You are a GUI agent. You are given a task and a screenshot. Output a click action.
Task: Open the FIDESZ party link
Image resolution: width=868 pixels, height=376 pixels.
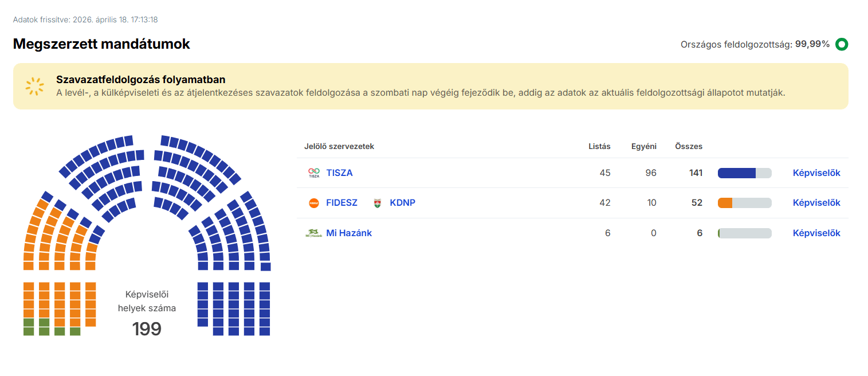(341, 203)
